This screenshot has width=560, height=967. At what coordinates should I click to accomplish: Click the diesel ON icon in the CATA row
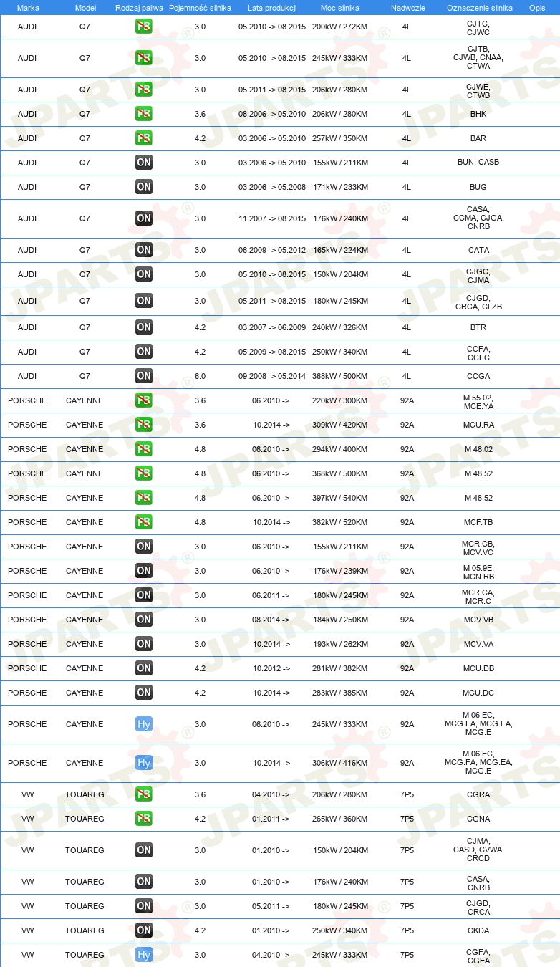144,250
